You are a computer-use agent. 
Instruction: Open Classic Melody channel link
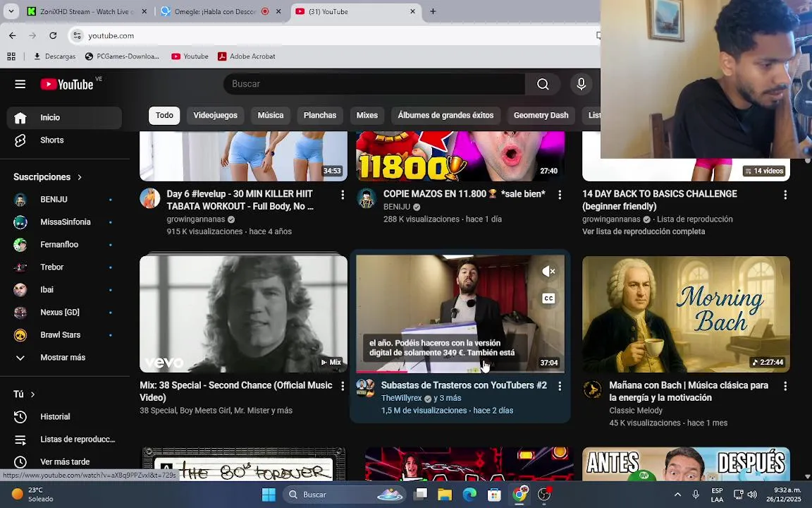click(635, 411)
